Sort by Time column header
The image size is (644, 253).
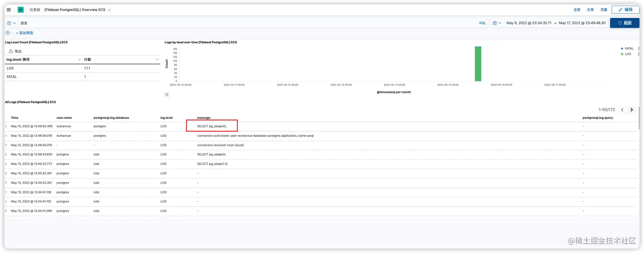[14, 118]
